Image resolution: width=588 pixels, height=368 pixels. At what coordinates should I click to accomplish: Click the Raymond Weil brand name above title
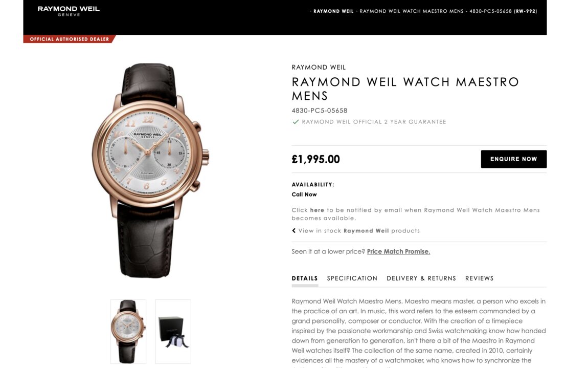(319, 67)
